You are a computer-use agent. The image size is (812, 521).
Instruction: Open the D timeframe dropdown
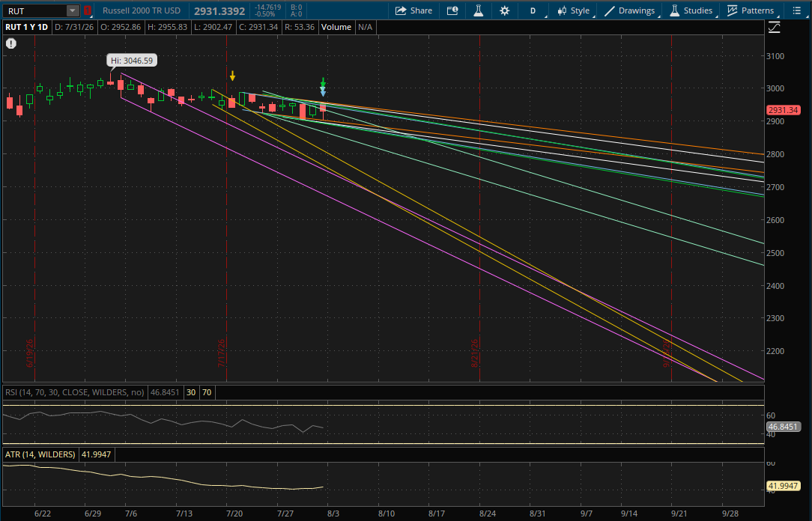point(533,10)
